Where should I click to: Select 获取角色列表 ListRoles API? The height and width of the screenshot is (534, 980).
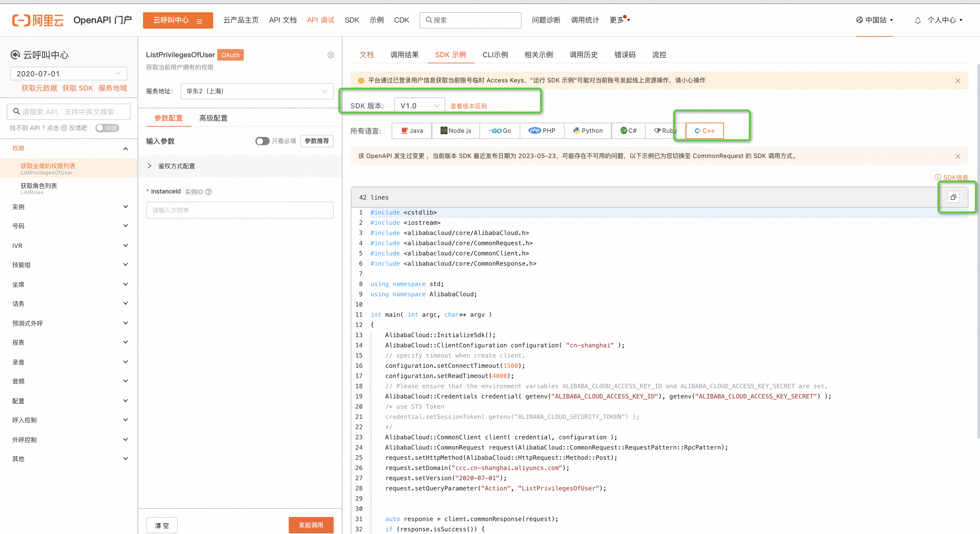coord(69,188)
